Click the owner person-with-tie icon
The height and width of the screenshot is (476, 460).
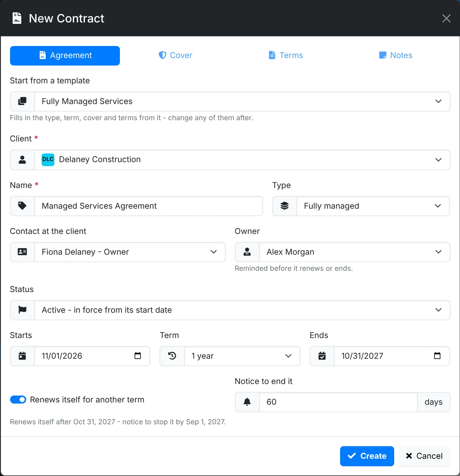click(247, 252)
